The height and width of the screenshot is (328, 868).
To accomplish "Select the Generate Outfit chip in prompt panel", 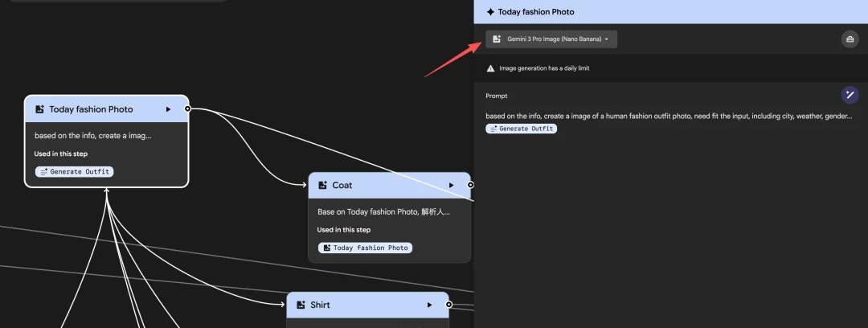I will click(522, 129).
